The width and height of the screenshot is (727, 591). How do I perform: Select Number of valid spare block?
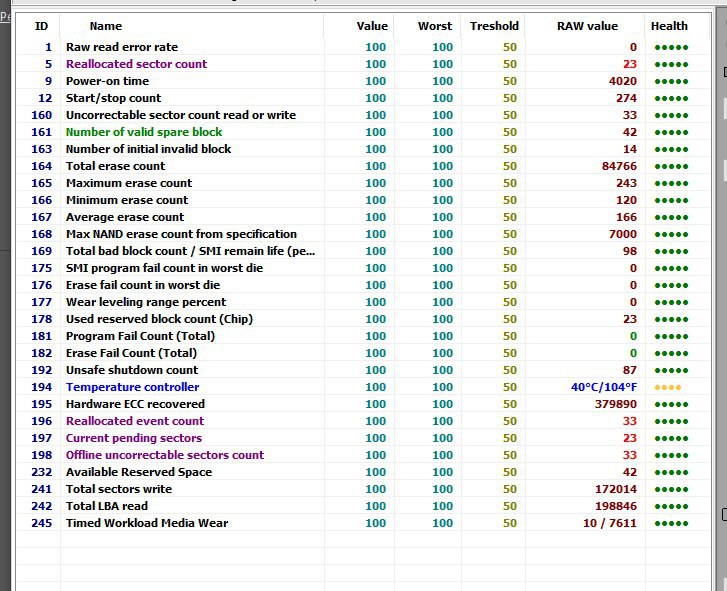[x=363, y=132]
